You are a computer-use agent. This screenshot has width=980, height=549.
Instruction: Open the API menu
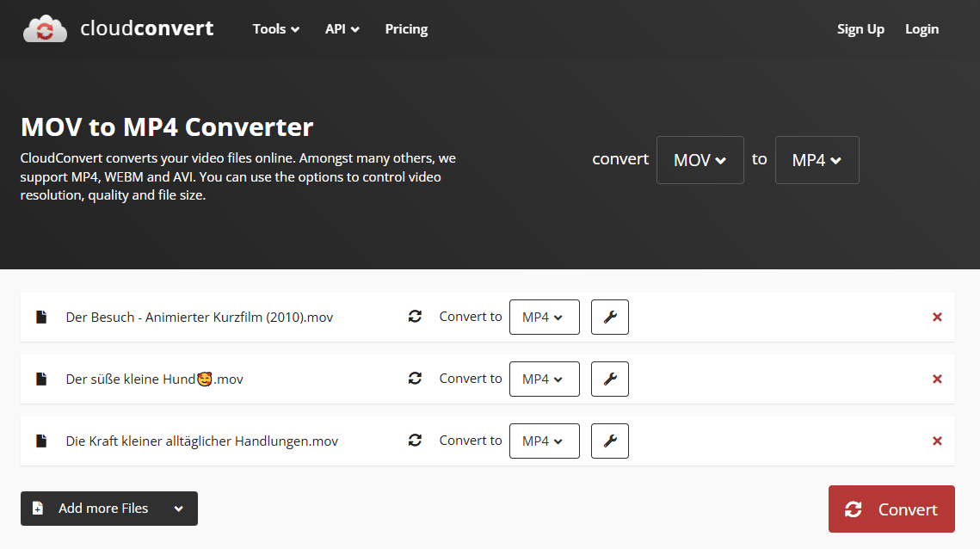coord(342,29)
